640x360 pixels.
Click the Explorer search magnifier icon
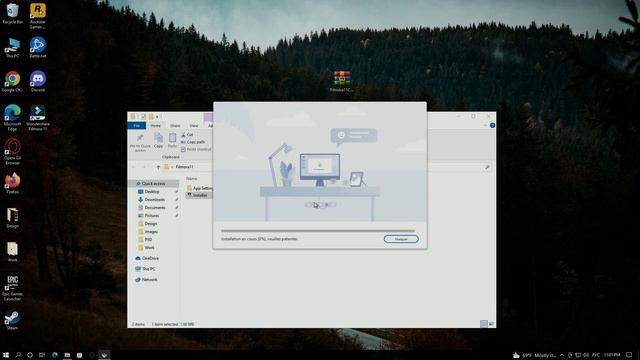tap(487, 167)
